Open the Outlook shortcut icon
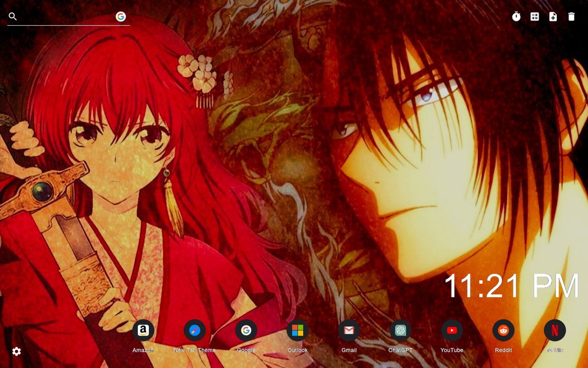This screenshot has width=588, height=368. pos(298,330)
